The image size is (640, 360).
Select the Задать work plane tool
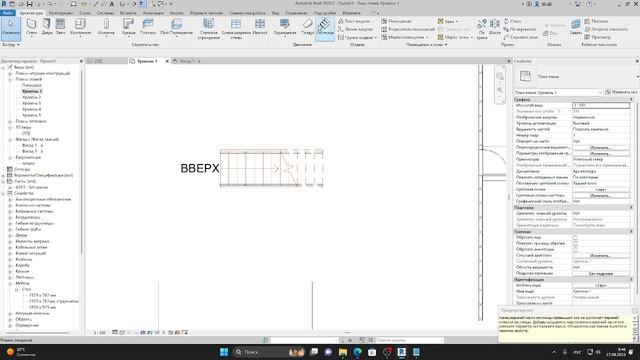click(x=576, y=27)
